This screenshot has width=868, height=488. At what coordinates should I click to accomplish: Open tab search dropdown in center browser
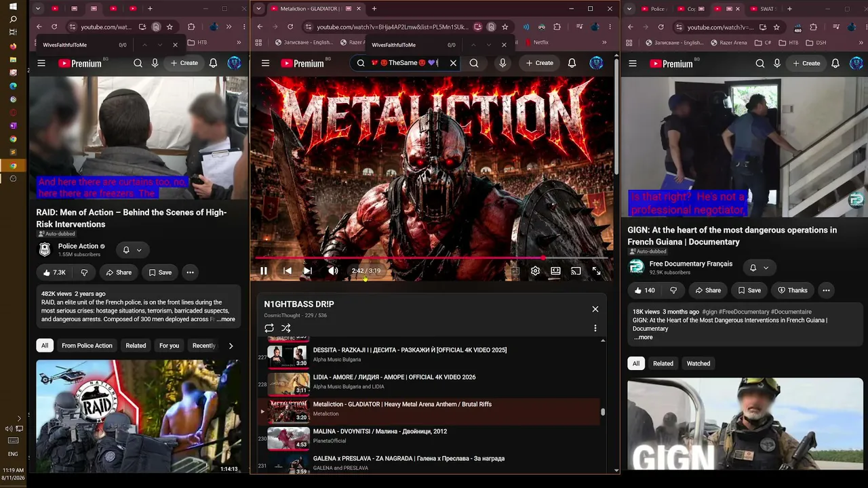pos(258,9)
